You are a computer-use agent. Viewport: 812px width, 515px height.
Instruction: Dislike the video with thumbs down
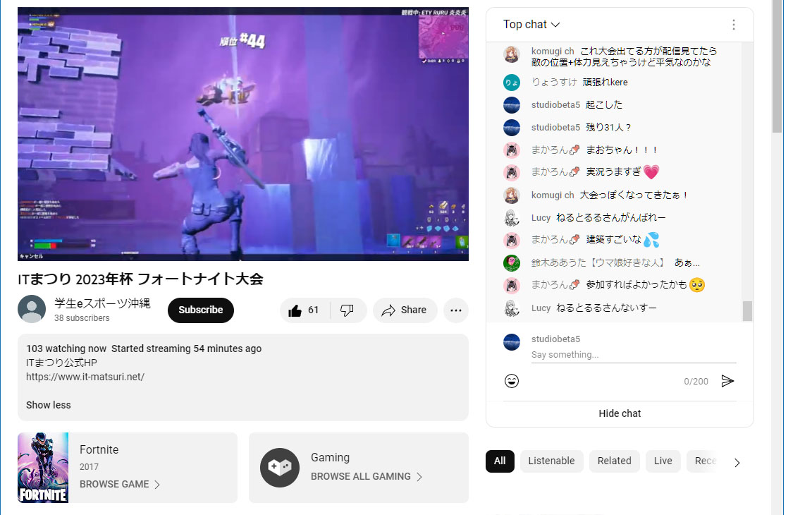tap(347, 310)
